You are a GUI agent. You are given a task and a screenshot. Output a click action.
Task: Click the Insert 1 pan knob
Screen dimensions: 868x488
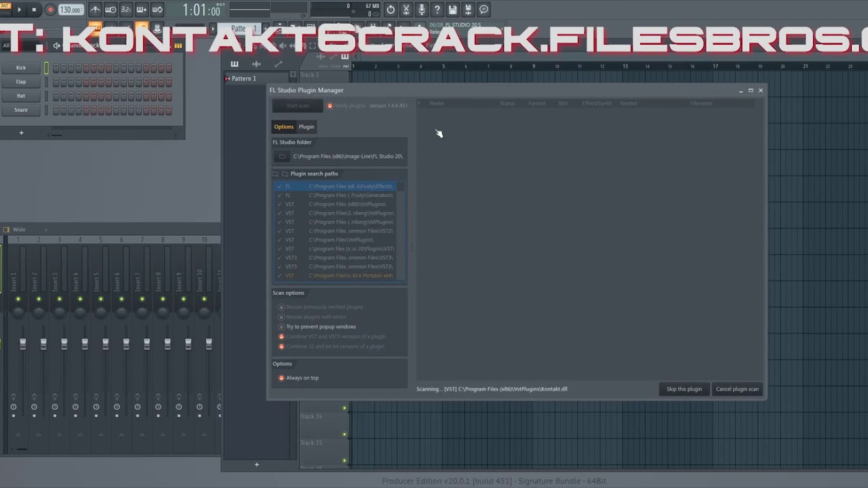tap(18, 312)
